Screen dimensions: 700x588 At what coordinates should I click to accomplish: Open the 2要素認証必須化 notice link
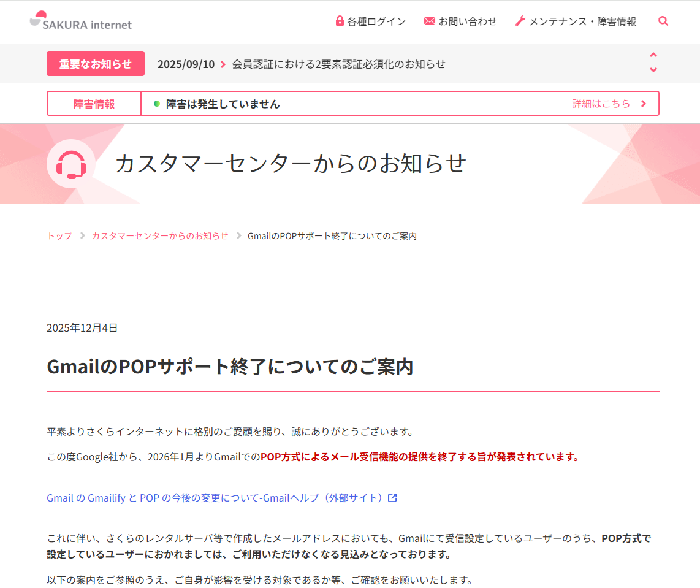[x=338, y=64]
